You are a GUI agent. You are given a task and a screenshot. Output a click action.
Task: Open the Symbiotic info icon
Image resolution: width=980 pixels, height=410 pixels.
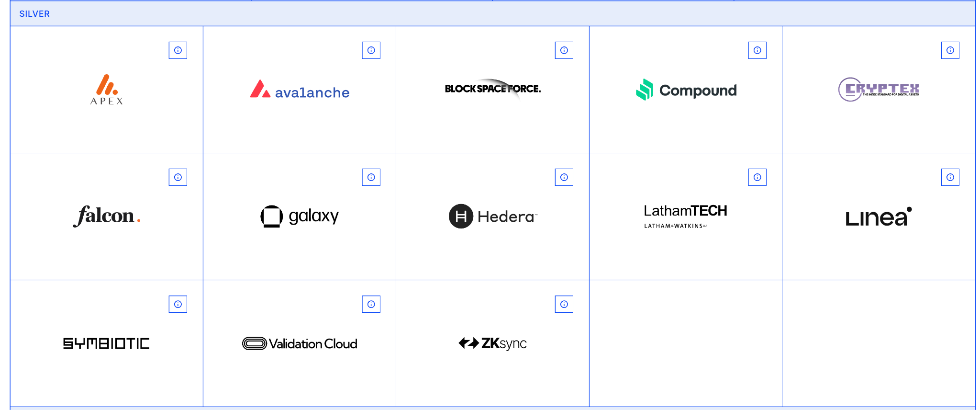[178, 304]
